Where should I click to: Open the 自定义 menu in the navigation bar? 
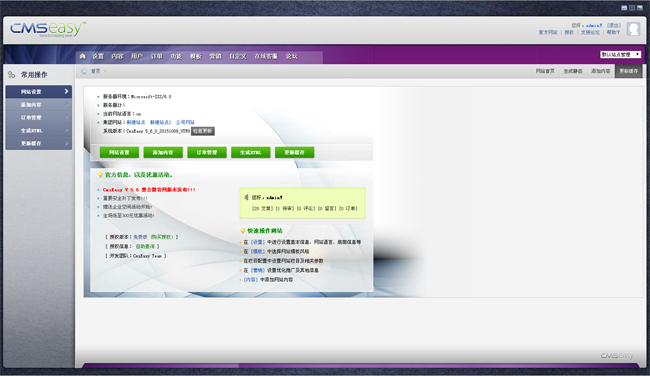tap(238, 56)
